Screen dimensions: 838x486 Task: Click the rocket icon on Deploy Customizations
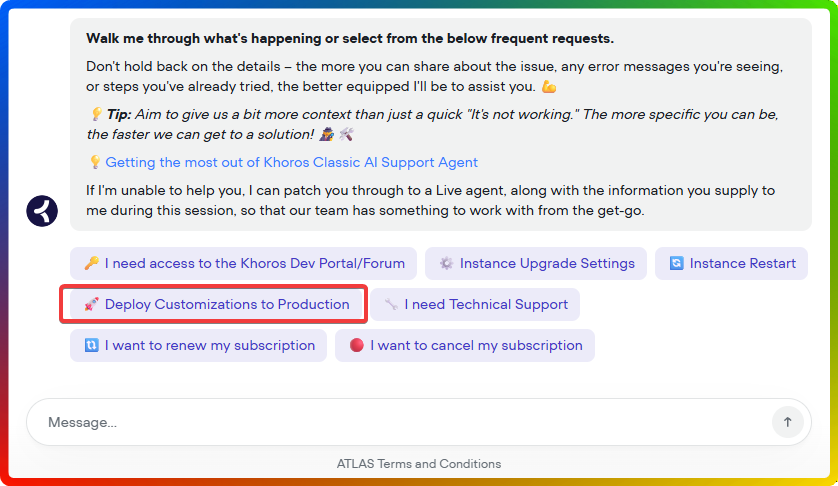[x=91, y=305]
